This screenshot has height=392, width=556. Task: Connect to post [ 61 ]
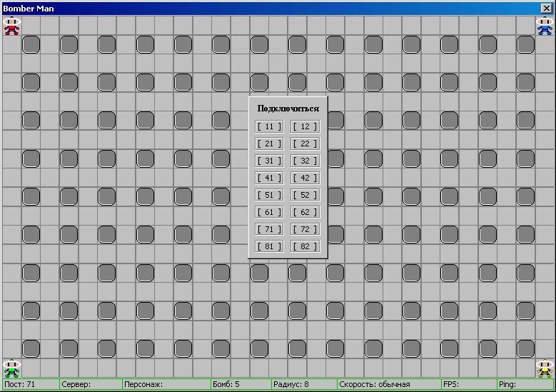tap(269, 212)
